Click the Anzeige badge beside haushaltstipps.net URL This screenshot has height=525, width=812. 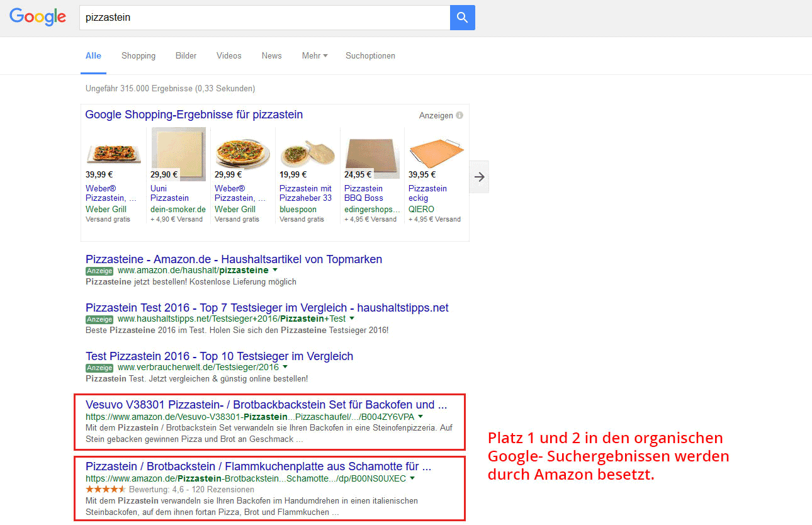coord(99,319)
